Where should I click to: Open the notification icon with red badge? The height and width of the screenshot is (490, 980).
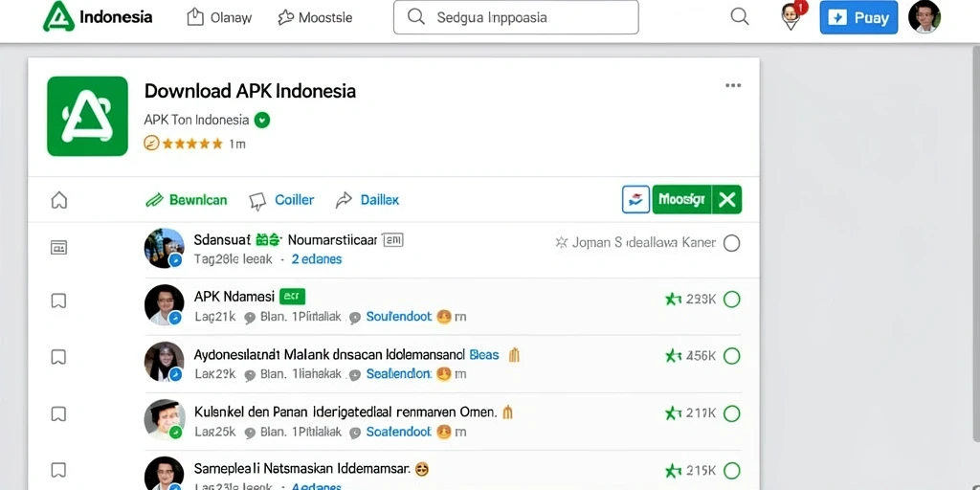point(791,16)
